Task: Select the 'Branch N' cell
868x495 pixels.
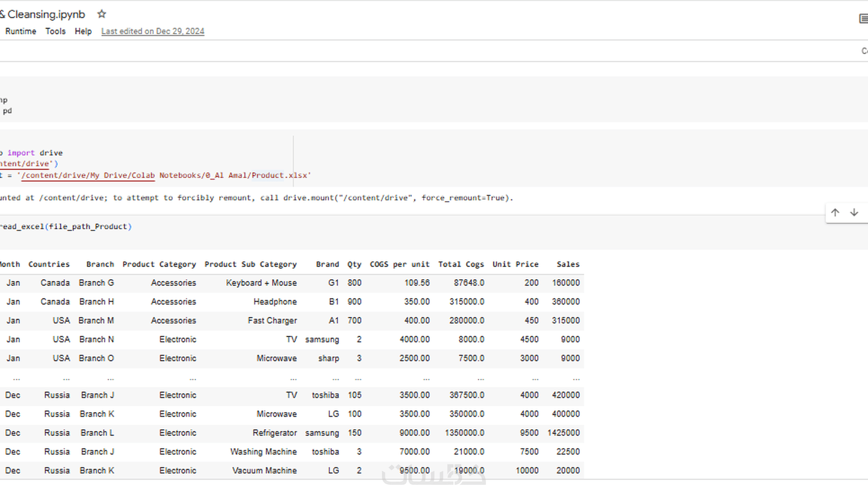Action: pos(97,339)
